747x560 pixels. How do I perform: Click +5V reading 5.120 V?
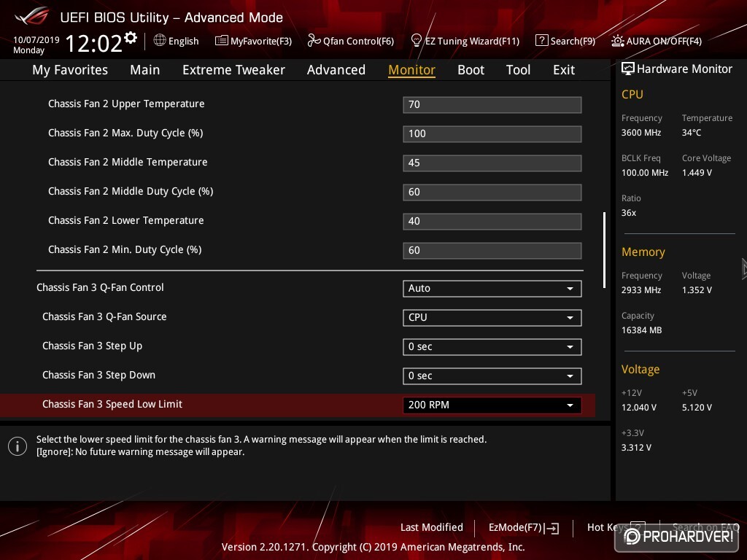coord(697,407)
